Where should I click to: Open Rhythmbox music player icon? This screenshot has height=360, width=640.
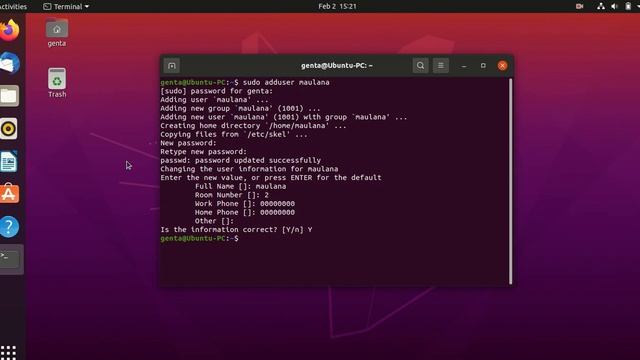click(9, 129)
